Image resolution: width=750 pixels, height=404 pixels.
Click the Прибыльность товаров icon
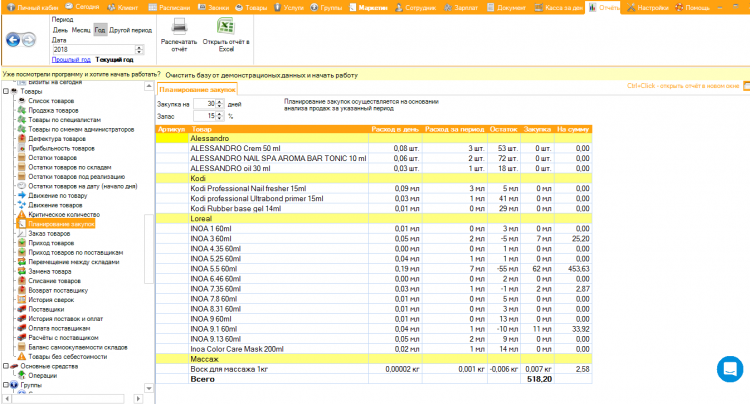[x=22, y=148]
